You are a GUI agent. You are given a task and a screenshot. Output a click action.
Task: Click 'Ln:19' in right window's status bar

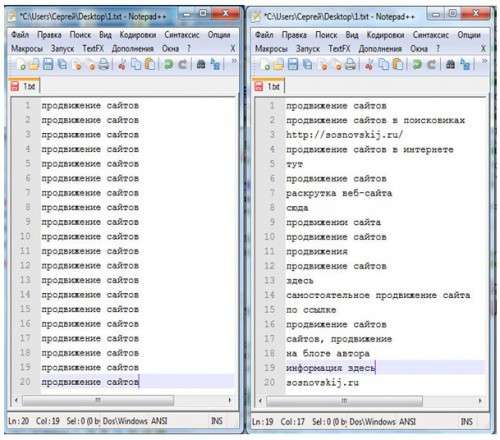262,422
